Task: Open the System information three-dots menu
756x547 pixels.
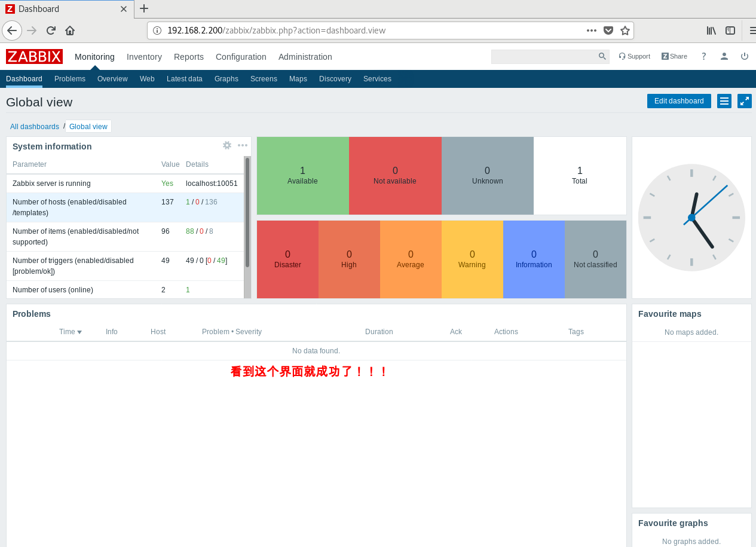Action: click(243, 145)
